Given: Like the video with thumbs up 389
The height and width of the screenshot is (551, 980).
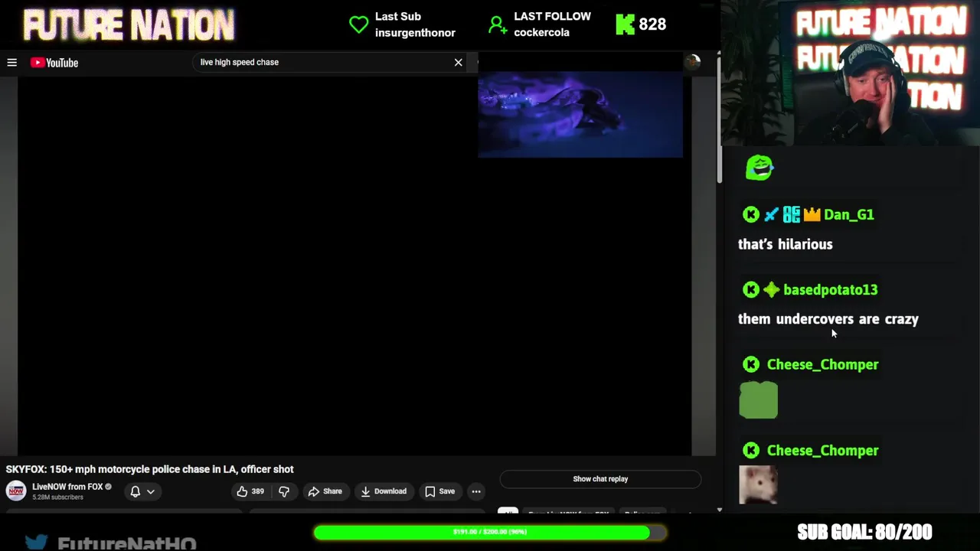Looking at the screenshot, I should (250, 491).
